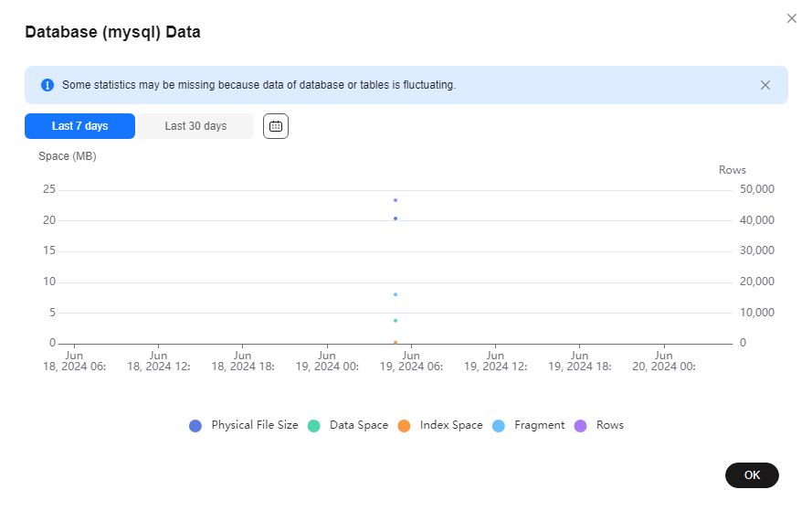
Task: Click the purple Rows legend dot
Action: [581, 426]
